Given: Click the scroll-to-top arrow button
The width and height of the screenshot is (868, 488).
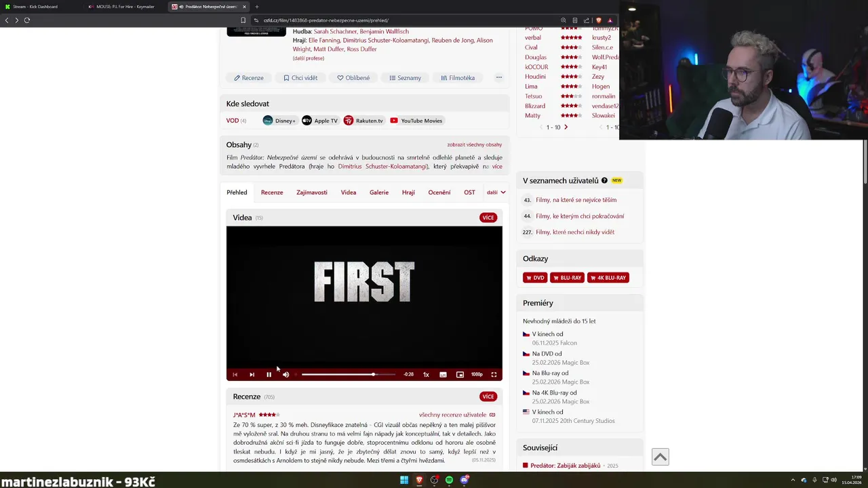Looking at the screenshot, I should (x=660, y=457).
